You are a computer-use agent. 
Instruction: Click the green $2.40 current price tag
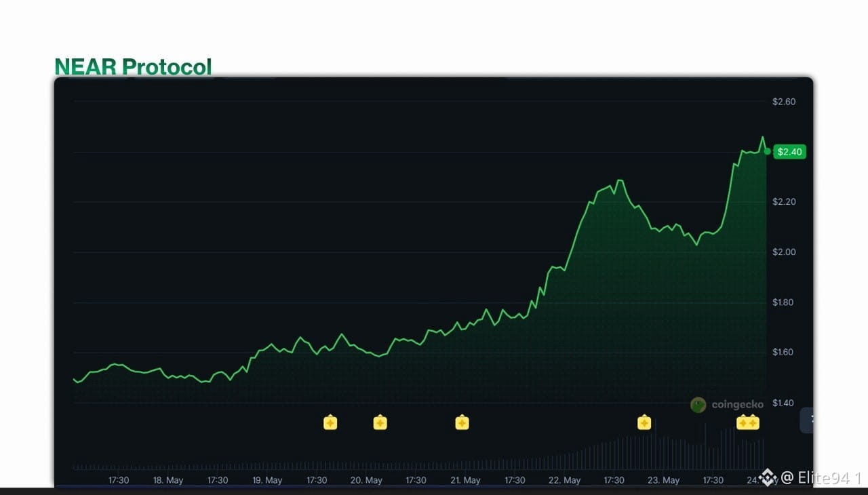790,152
